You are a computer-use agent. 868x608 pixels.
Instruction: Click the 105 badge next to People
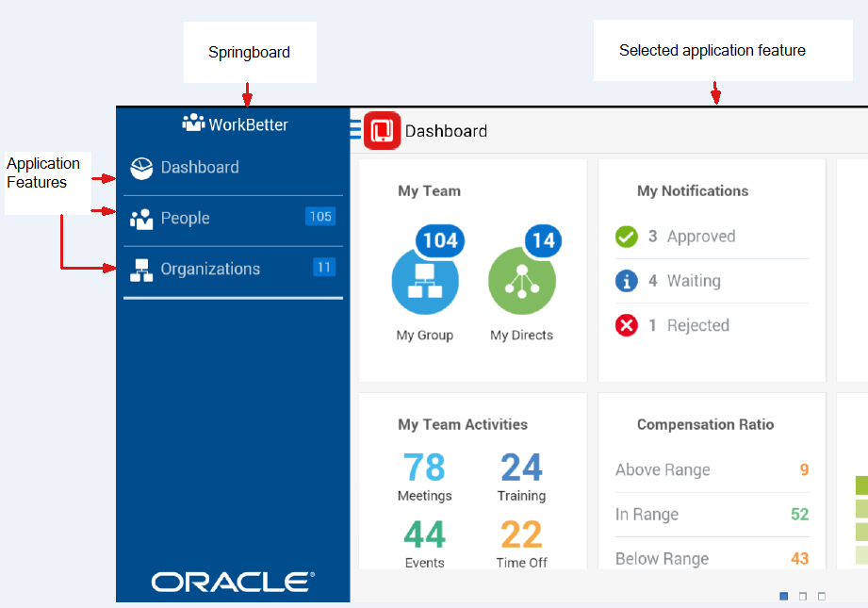click(x=320, y=217)
